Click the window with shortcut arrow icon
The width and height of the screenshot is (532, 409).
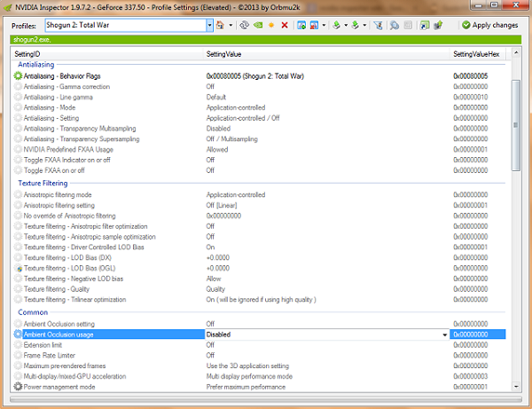[x=425, y=25]
